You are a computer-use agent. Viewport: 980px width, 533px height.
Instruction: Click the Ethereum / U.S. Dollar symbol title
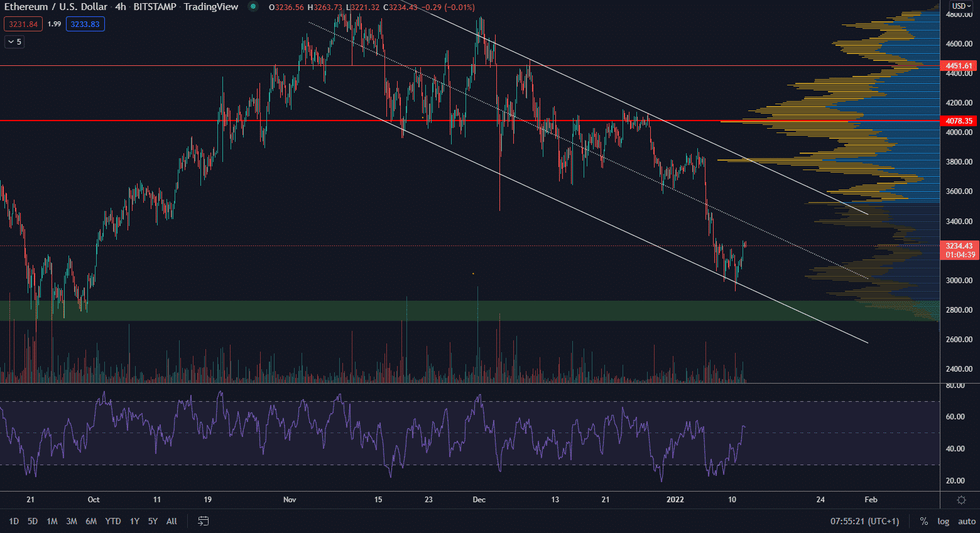pos(56,7)
